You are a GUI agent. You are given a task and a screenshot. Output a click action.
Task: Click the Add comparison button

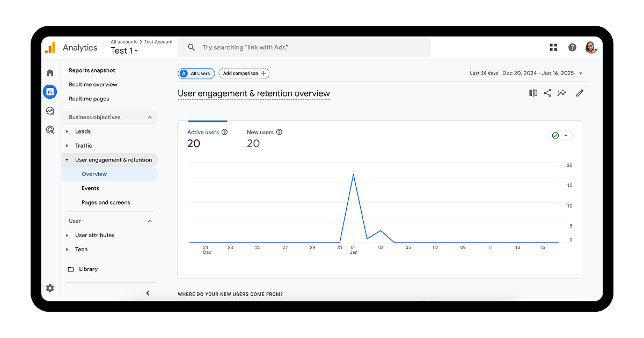[244, 73]
